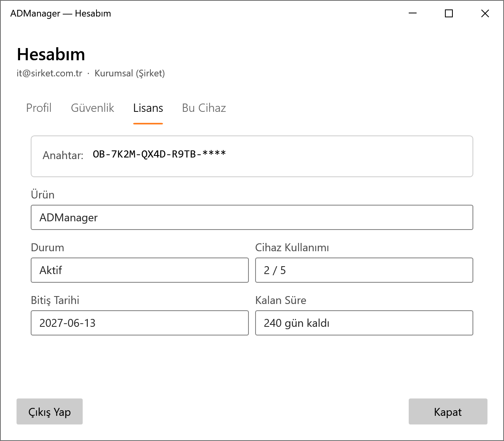The width and height of the screenshot is (504, 441).
Task: Switch to the Profil tab
Action: (x=39, y=108)
